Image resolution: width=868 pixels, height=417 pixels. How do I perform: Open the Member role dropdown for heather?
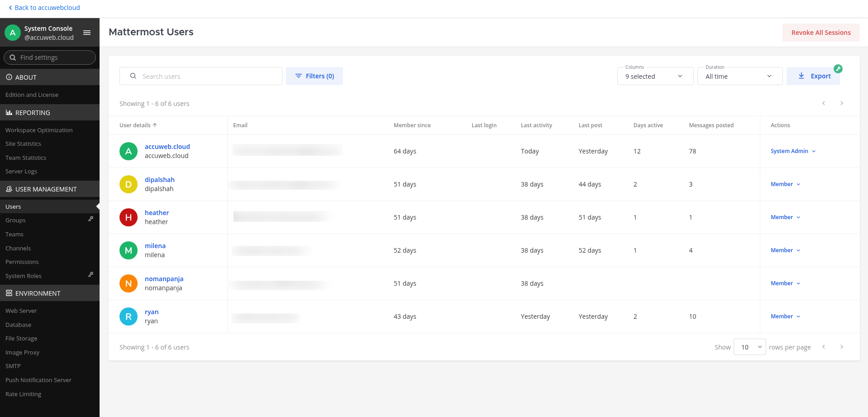coord(785,217)
